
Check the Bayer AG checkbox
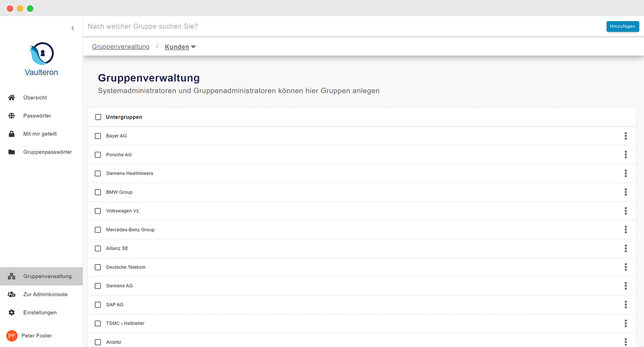[98, 136]
